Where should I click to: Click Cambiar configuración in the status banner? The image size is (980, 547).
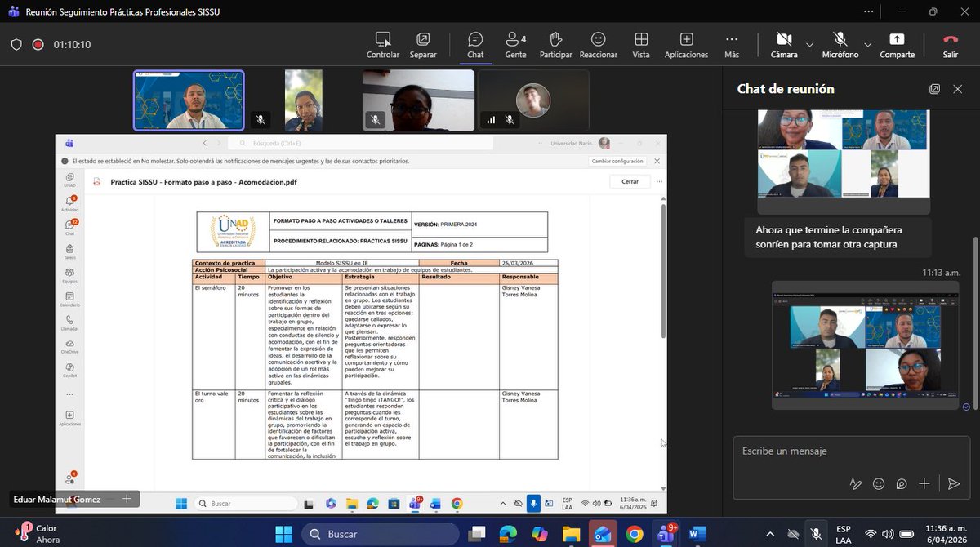point(617,161)
